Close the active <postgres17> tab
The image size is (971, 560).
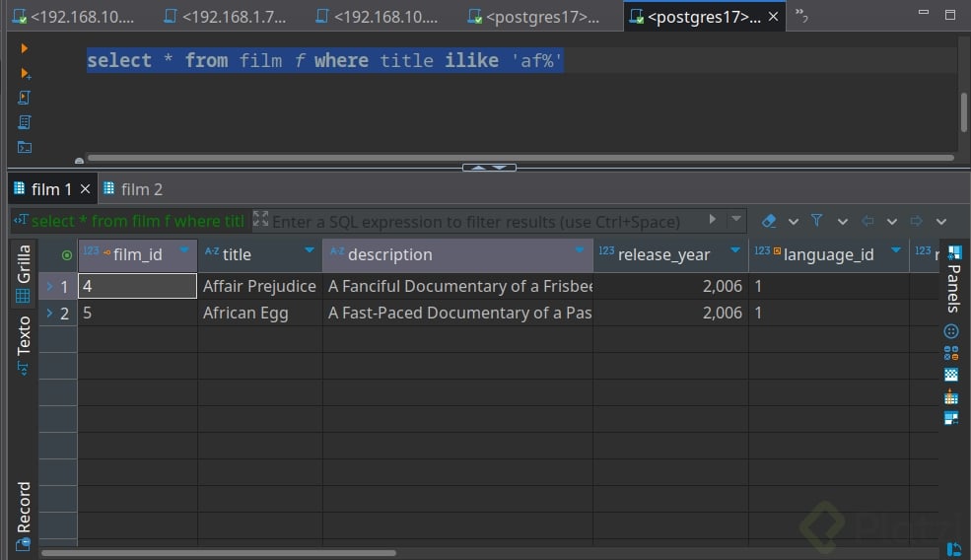pos(773,17)
